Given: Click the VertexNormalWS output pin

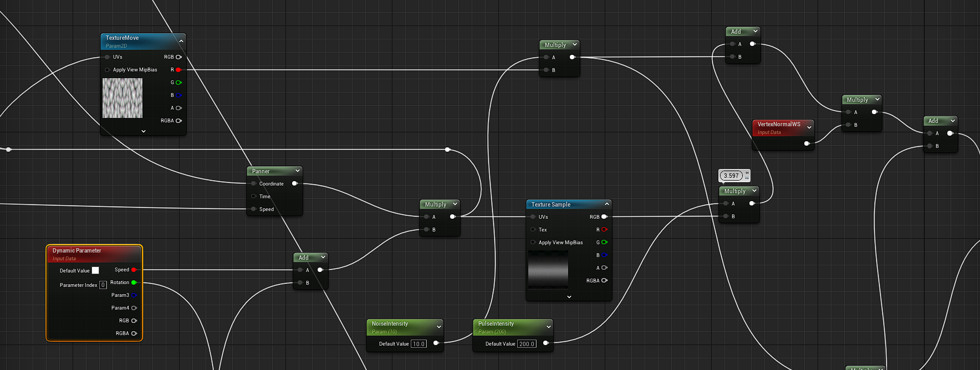Looking at the screenshot, I should [807, 143].
